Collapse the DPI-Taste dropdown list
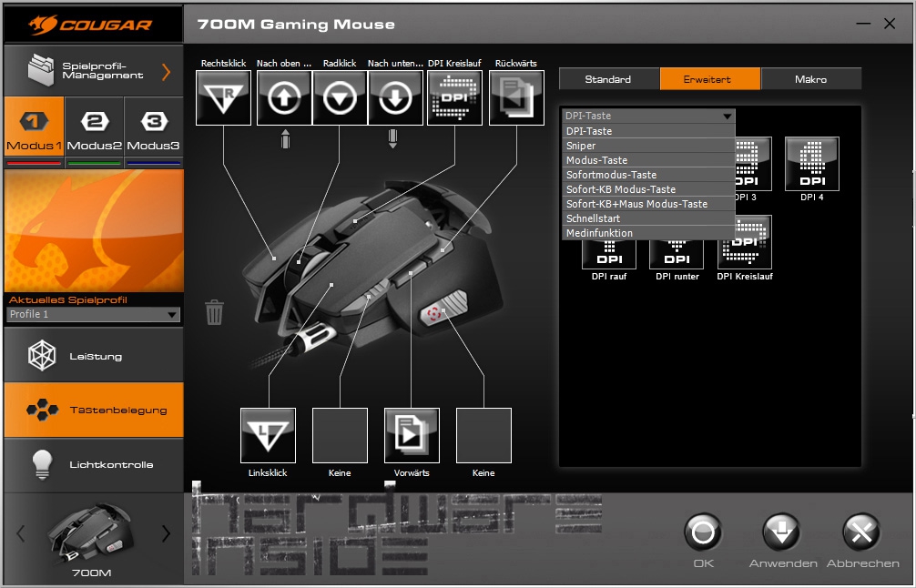Image resolution: width=916 pixels, height=588 pixels. (x=727, y=117)
